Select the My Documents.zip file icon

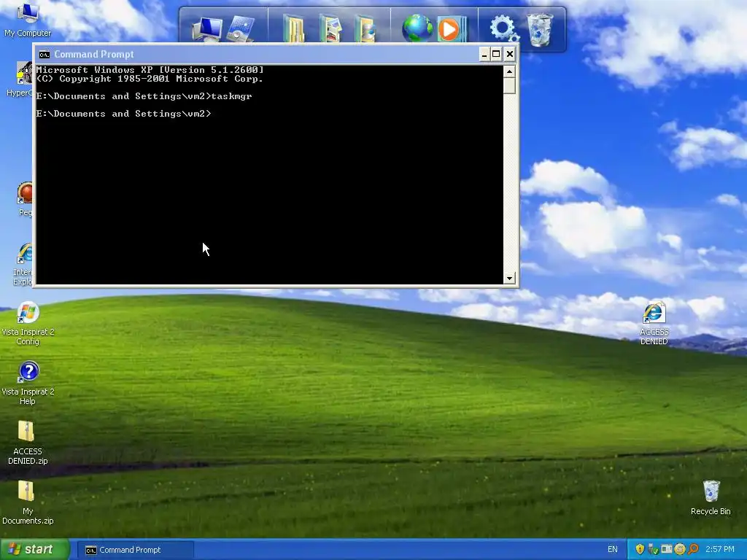[x=28, y=502]
